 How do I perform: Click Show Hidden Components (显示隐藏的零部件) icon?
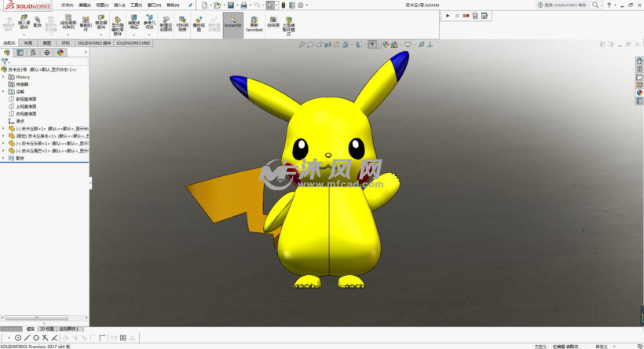click(118, 25)
